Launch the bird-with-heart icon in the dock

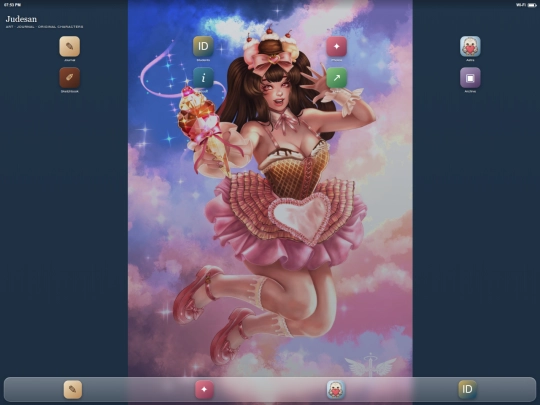pos(336,390)
